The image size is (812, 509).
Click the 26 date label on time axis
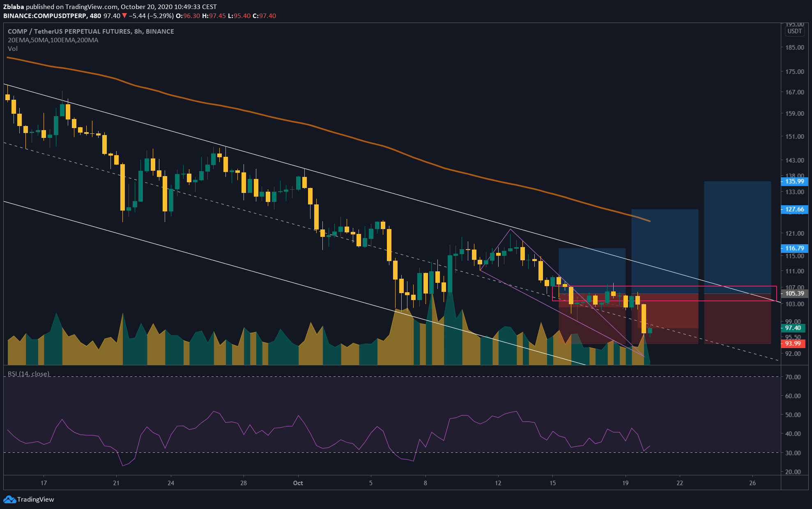pos(752,483)
